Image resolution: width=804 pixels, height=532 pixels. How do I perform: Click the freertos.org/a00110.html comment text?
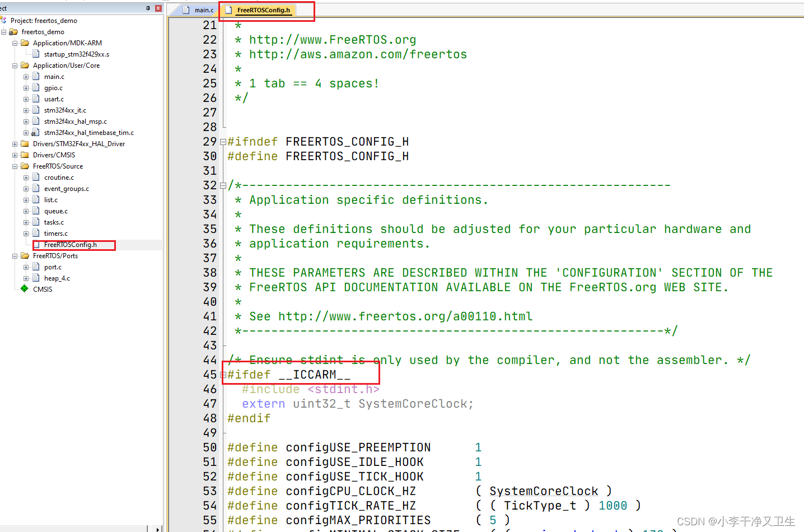click(405, 316)
